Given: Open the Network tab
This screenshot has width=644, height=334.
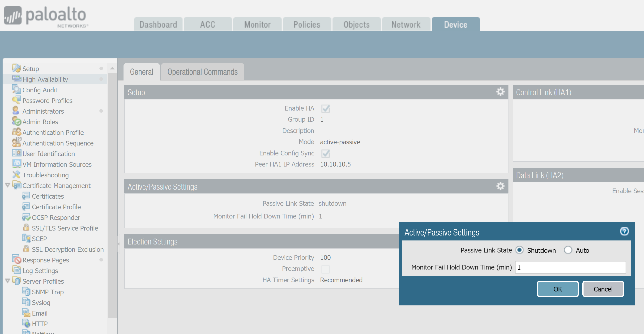Looking at the screenshot, I should (405, 24).
